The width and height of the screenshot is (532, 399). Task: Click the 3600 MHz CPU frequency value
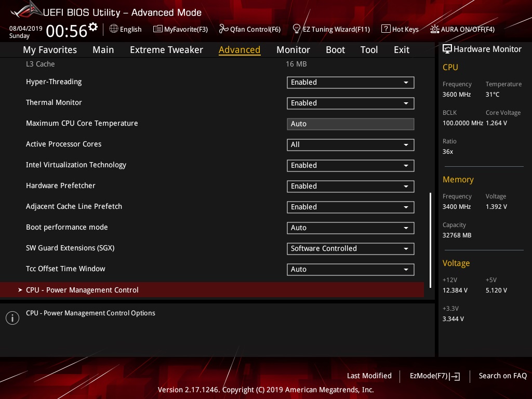coord(457,95)
